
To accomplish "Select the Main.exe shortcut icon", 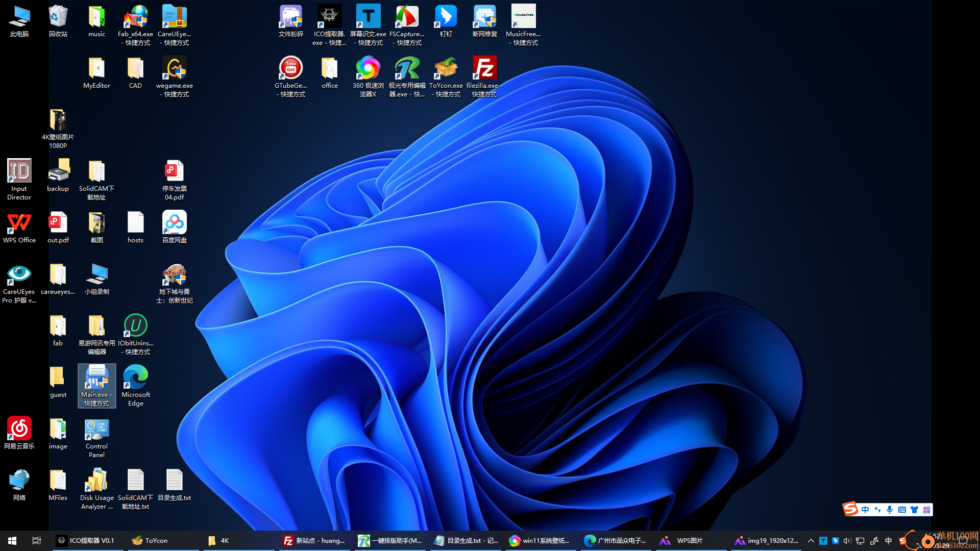I will tap(96, 386).
